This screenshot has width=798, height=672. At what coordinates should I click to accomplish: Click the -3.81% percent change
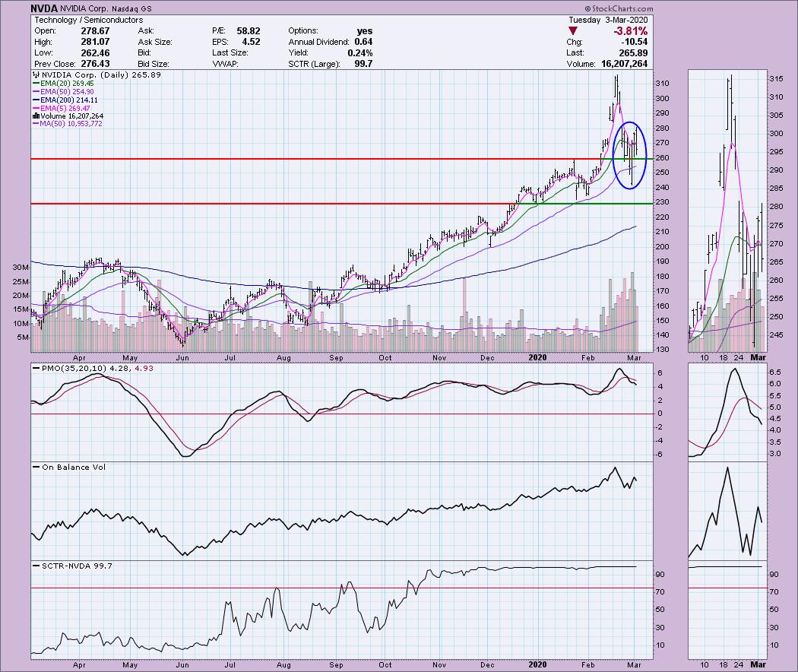[631, 31]
